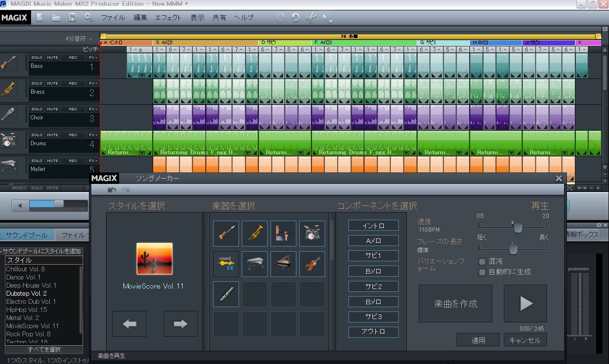609x364 pixels.
Task: Click the New project document icon
Action: point(40,18)
